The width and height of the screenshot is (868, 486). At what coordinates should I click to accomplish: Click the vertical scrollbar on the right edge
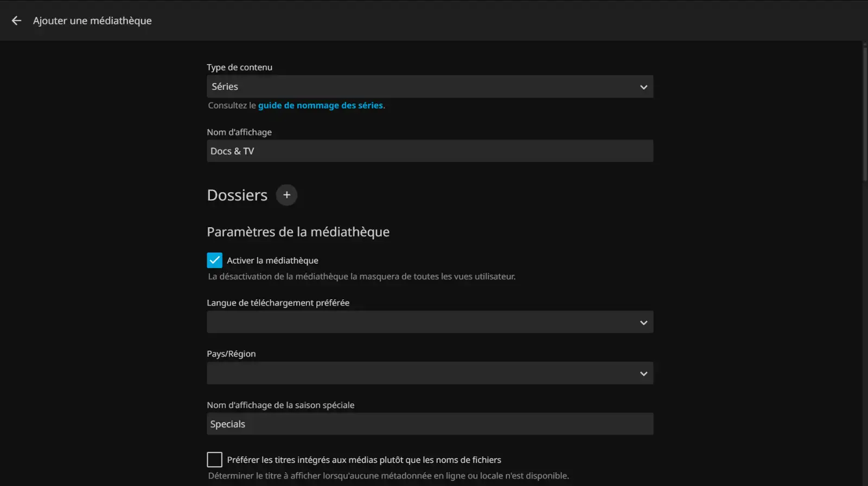coord(865,114)
